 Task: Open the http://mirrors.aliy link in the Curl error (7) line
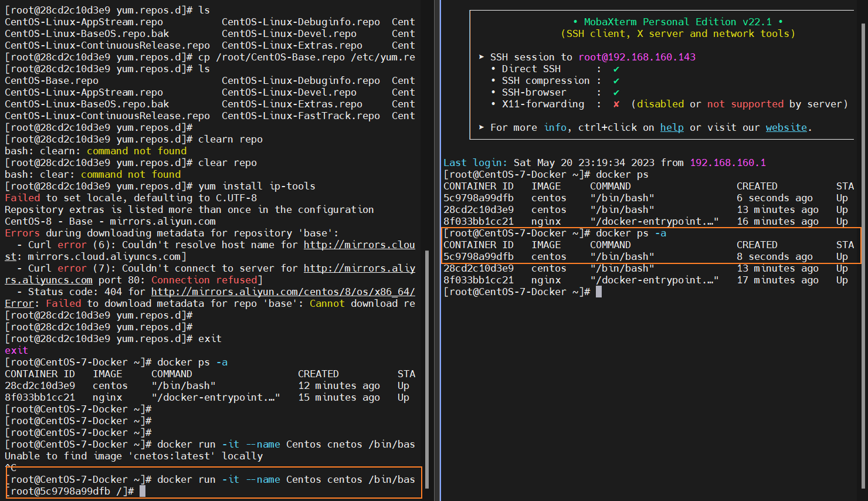click(360, 268)
